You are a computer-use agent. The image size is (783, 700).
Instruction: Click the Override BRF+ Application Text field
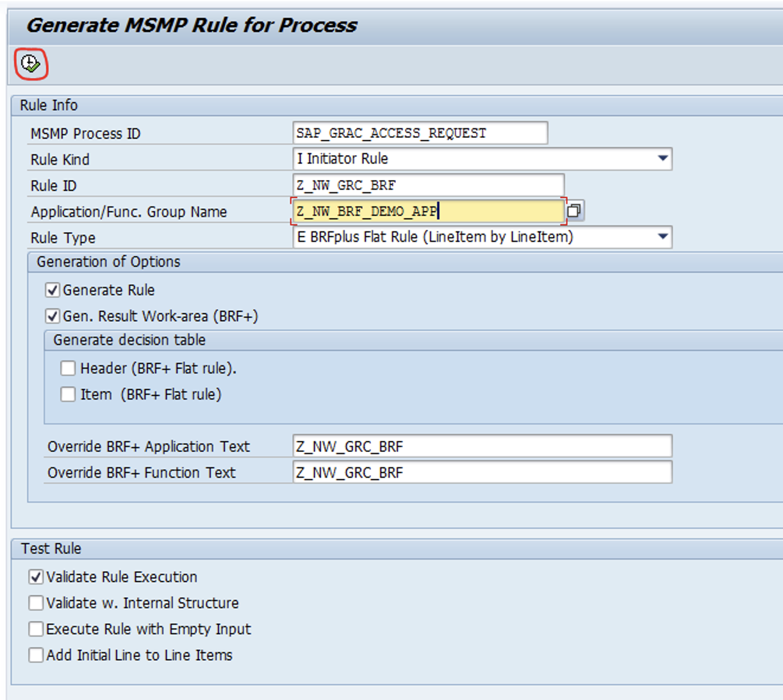(482, 446)
